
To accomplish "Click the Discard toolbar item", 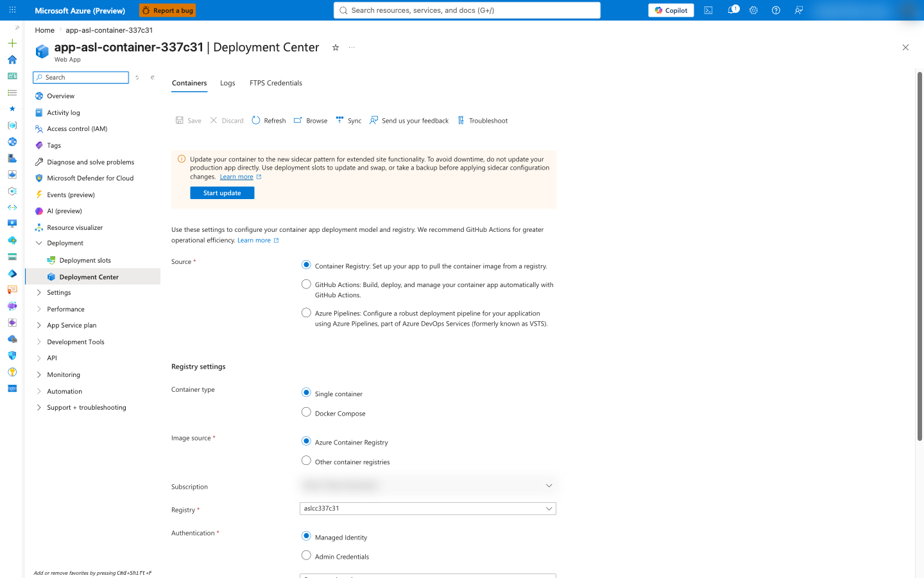I will pos(227,121).
